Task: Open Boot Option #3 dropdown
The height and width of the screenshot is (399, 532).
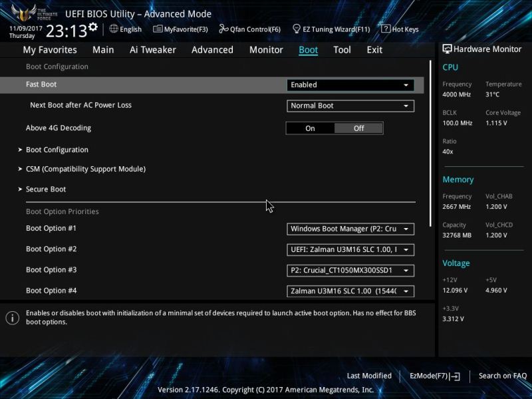Action: coord(350,271)
